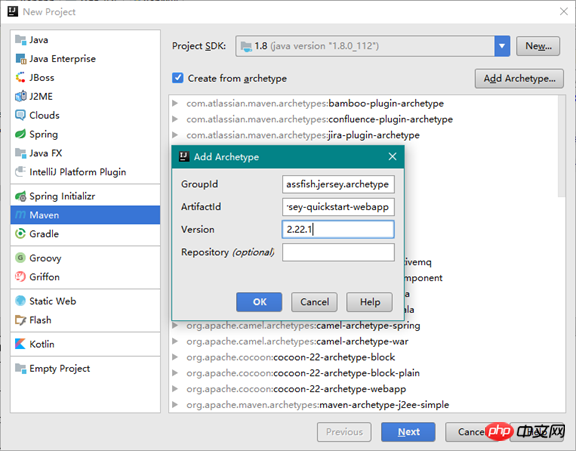Close the Add Archetype dialog
The image size is (576, 451).
tap(392, 156)
